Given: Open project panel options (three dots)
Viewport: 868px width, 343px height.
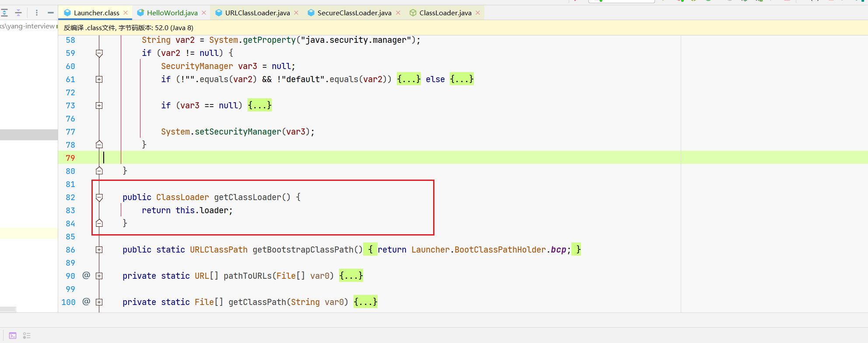Looking at the screenshot, I should pyautogui.click(x=37, y=13).
